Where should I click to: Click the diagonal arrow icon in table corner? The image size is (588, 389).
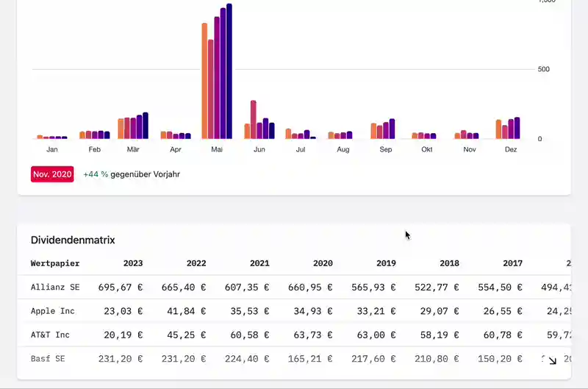click(553, 360)
